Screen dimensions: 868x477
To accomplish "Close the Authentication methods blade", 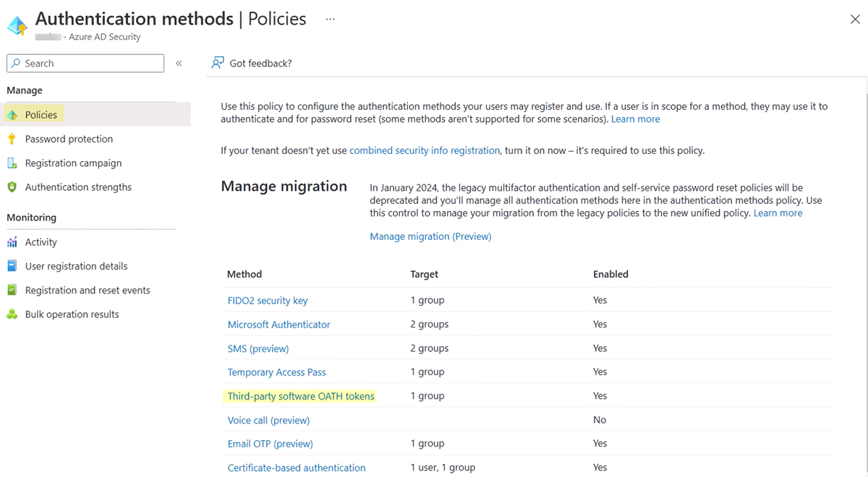I will (855, 20).
